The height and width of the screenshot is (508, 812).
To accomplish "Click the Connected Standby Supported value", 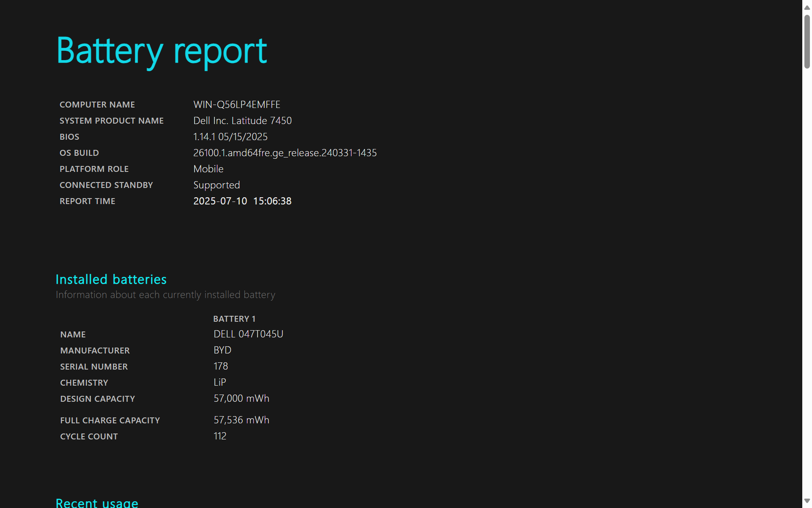I will pos(216,185).
